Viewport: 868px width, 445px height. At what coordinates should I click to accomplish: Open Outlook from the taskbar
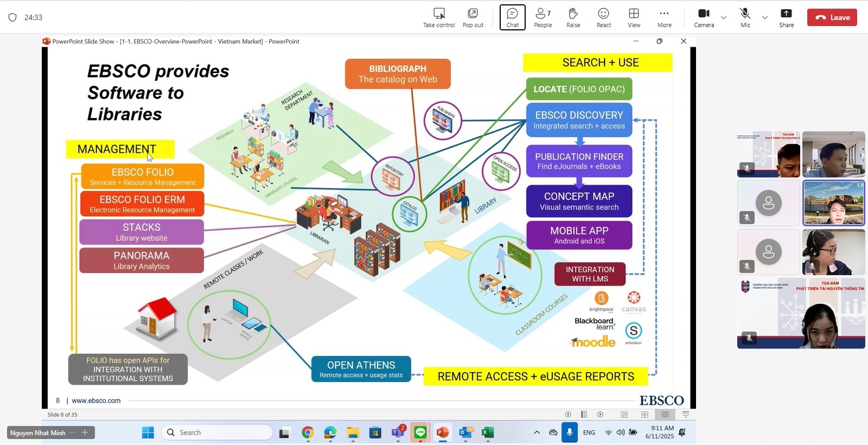(x=465, y=433)
